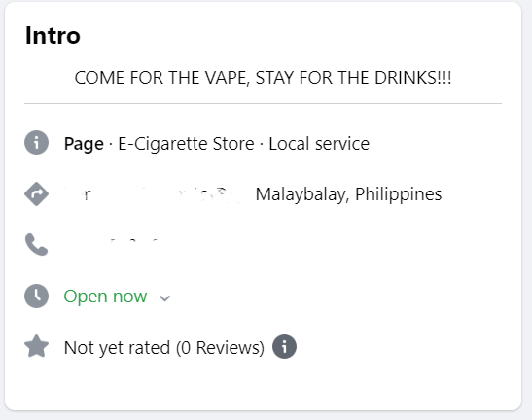Click the Intro section heading

pos(53,35)
